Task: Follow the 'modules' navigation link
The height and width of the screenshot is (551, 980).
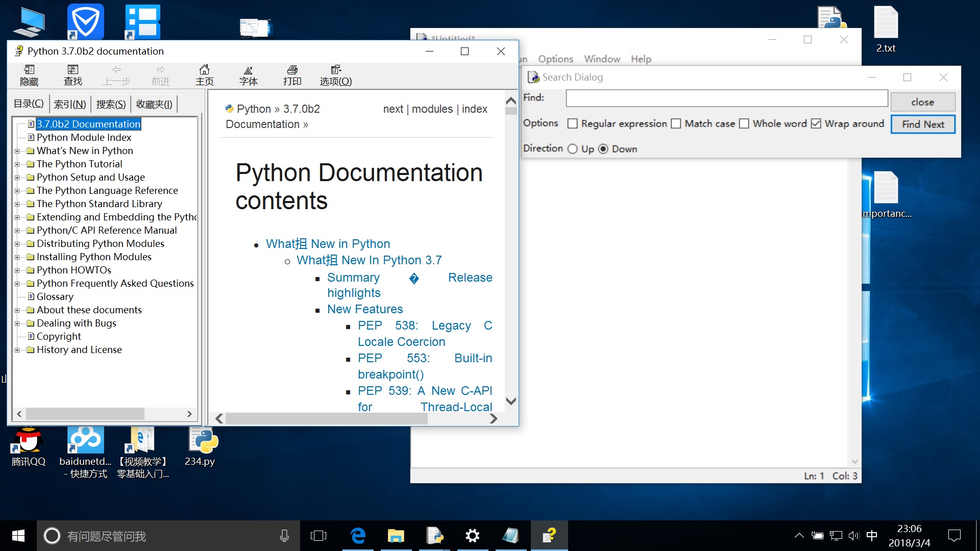Action: coord(432,109)
